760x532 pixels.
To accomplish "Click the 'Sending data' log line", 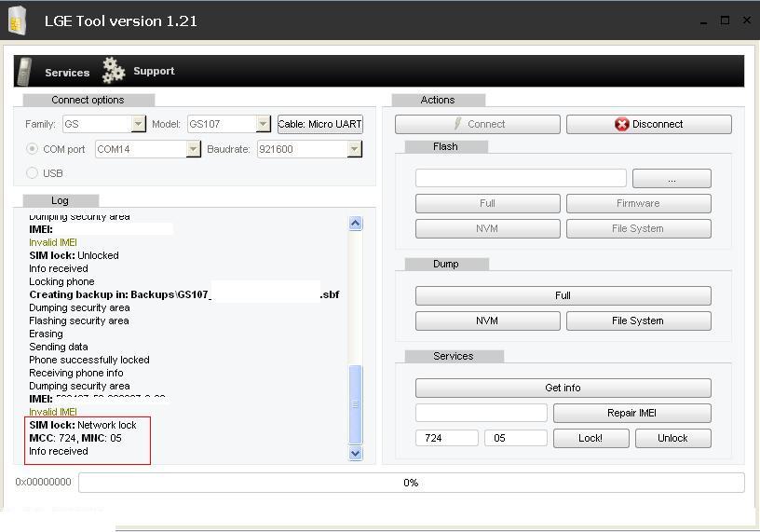I will pos(58,347).
